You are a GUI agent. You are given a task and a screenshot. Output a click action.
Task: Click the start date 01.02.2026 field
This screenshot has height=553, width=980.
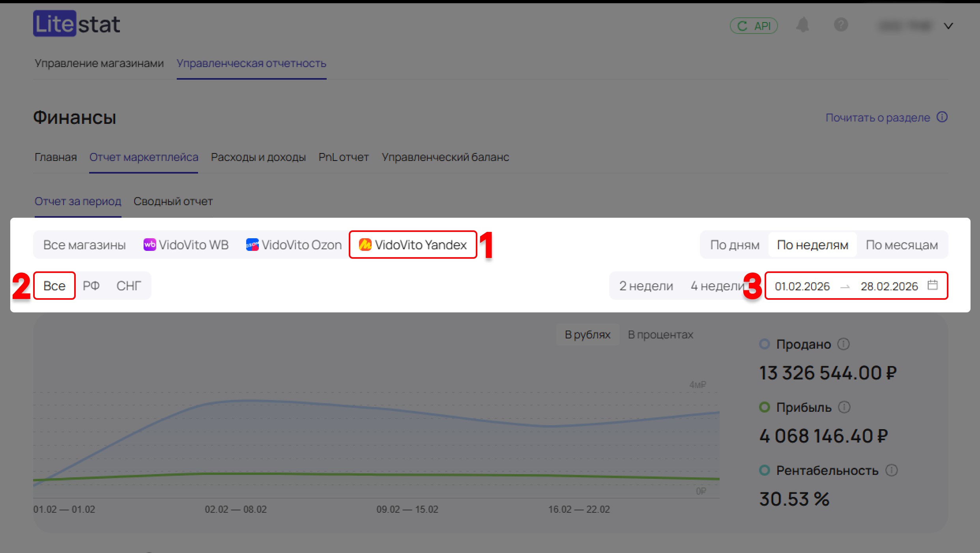(x=802, y=286)
